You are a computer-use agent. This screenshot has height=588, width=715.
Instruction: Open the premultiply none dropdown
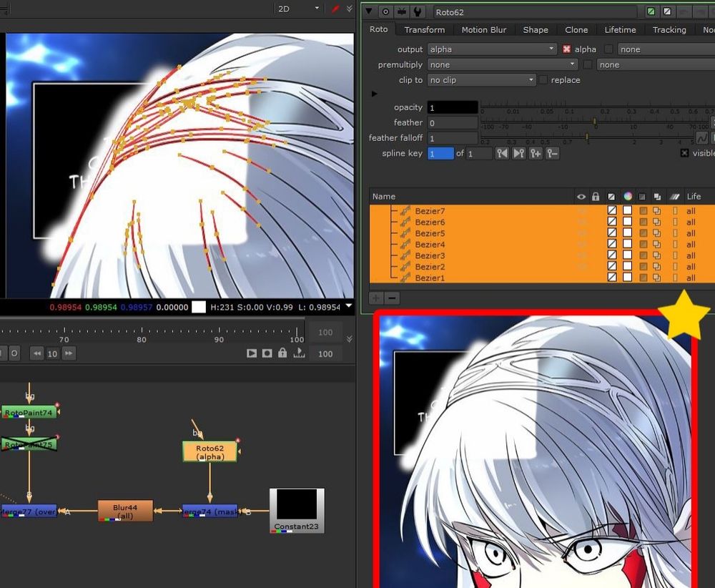[503, 65]
